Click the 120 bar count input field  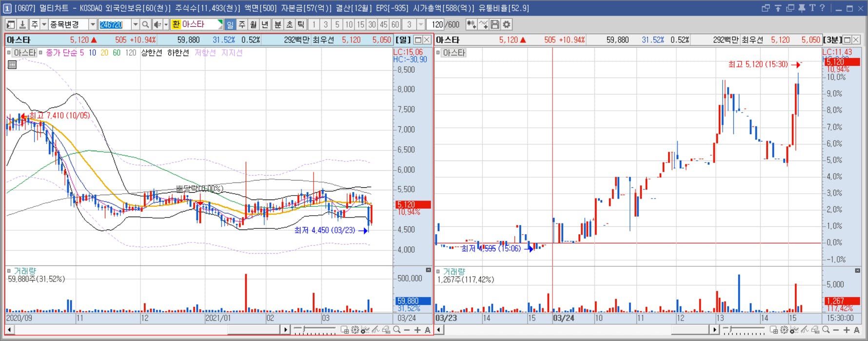(x=435, y=24)
